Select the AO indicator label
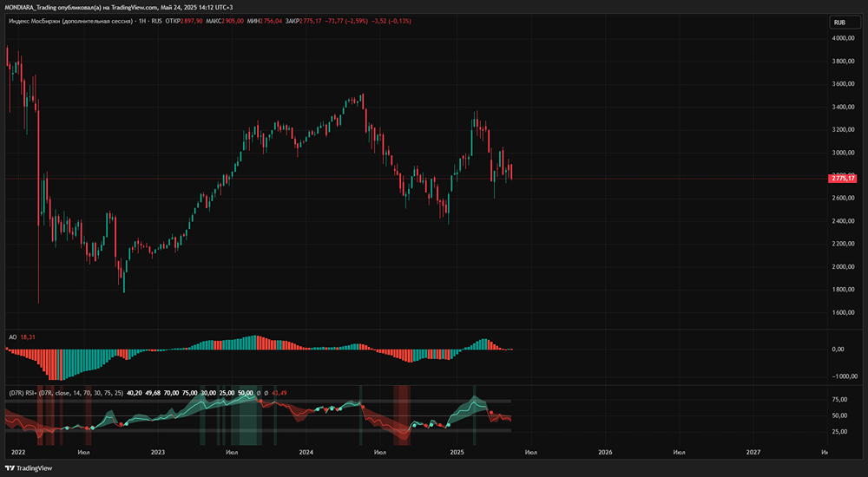Viewport: 868px width, 477px height. click(13, 337)
